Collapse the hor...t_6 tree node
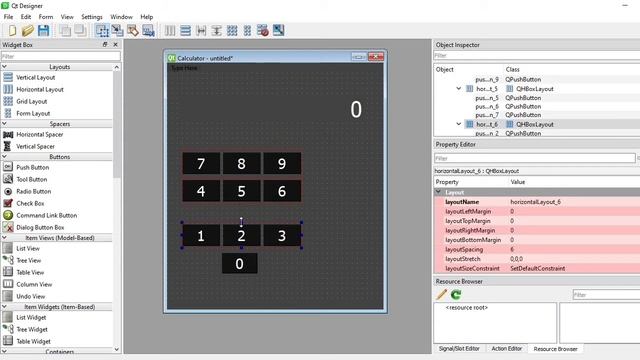 point(459,124)
